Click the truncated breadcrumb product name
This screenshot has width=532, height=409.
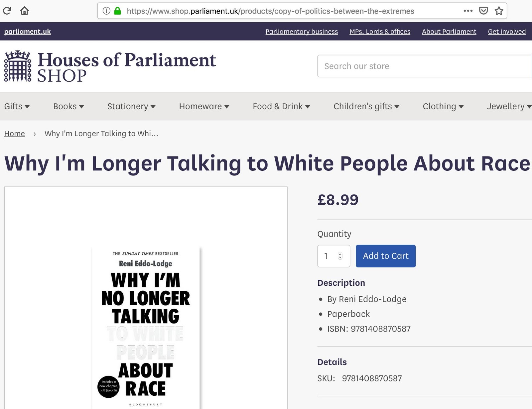click(101, 134)
